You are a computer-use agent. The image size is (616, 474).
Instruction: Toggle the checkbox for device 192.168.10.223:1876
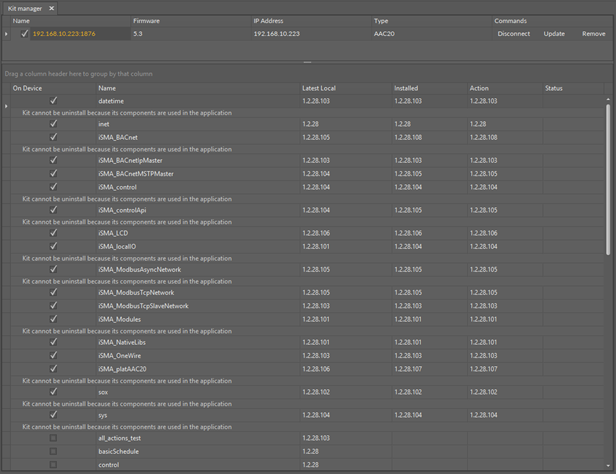pyautogui.click(x=25, y=34)
